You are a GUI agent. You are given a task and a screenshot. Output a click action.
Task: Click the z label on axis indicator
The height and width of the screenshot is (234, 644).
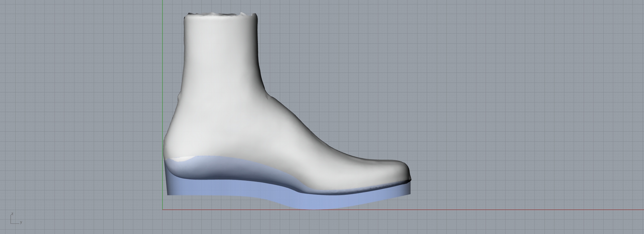tap(12, 214)
